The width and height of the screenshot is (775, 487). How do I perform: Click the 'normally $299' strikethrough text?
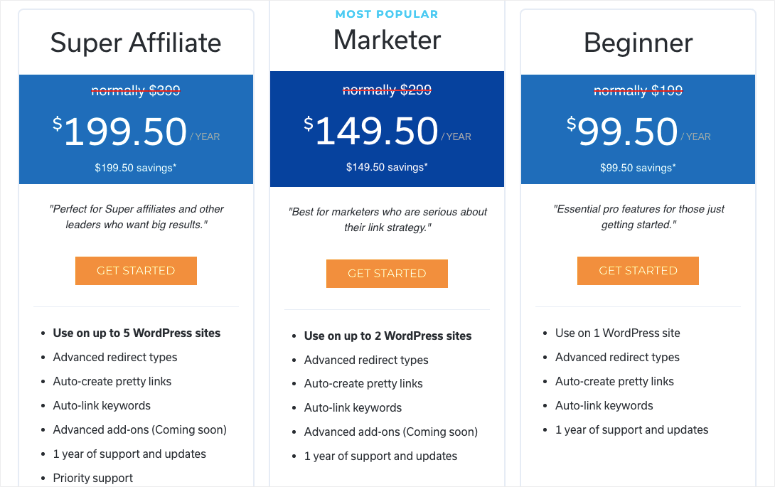[387, 91]
